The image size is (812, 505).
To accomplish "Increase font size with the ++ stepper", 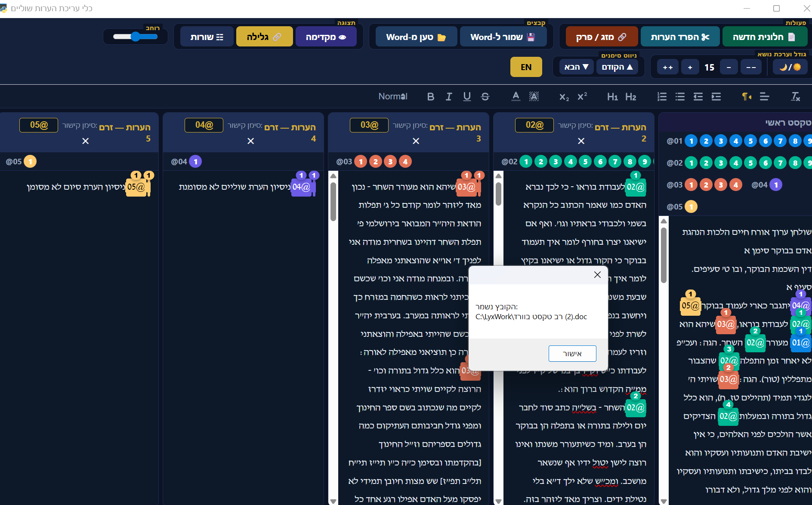I will pyautogui.click(x=667, y=67).
